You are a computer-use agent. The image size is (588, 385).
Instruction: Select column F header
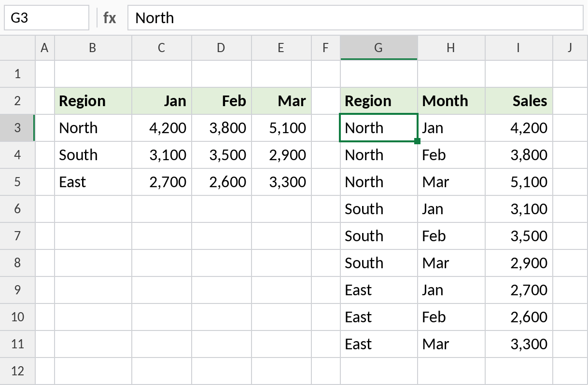[326, 47]
